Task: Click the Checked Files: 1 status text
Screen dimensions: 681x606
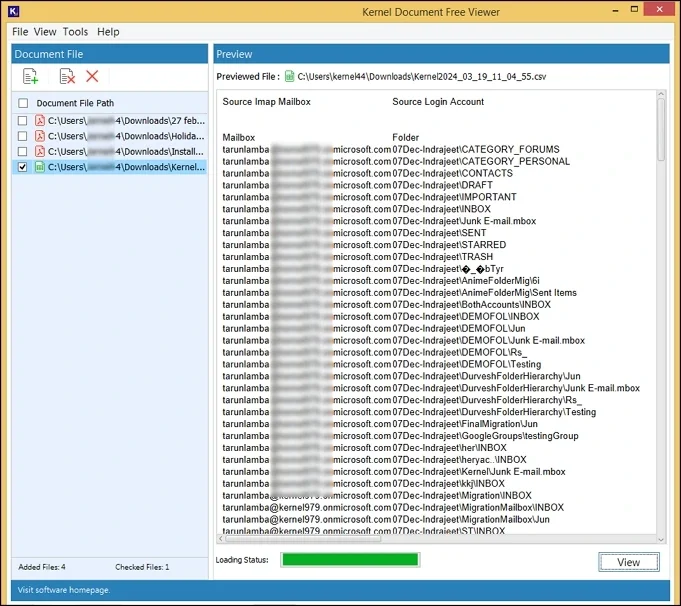Action: pyautogui.click(x=142, y=567)
